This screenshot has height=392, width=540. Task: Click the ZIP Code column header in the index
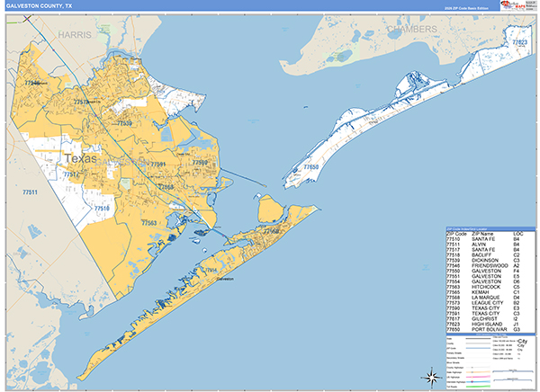point(456,234)
